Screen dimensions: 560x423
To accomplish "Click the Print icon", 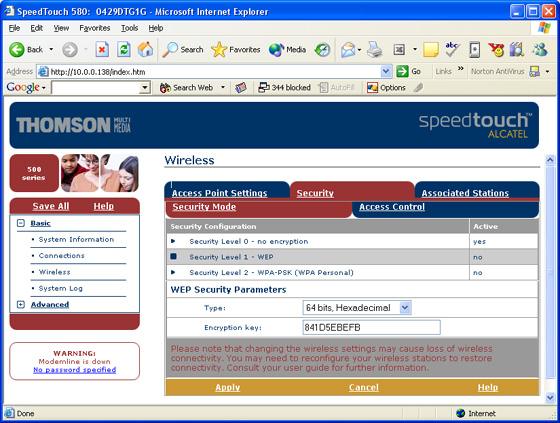I will pyautogui.click(x=375, y=50).
